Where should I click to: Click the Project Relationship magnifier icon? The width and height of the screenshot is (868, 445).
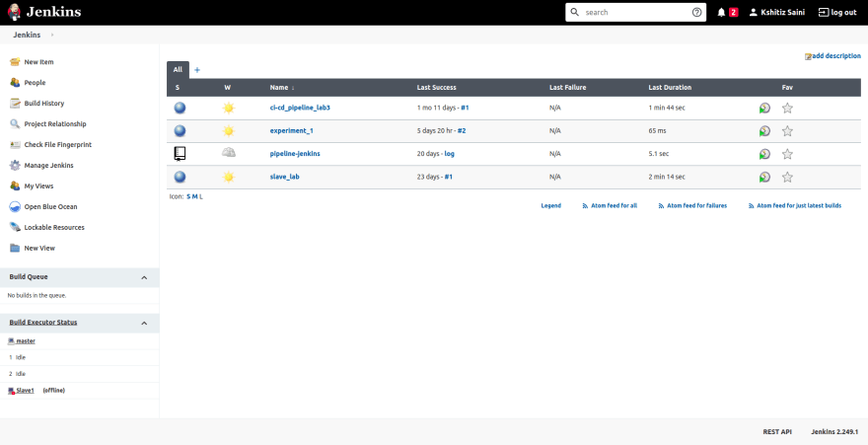pos(16,124)
